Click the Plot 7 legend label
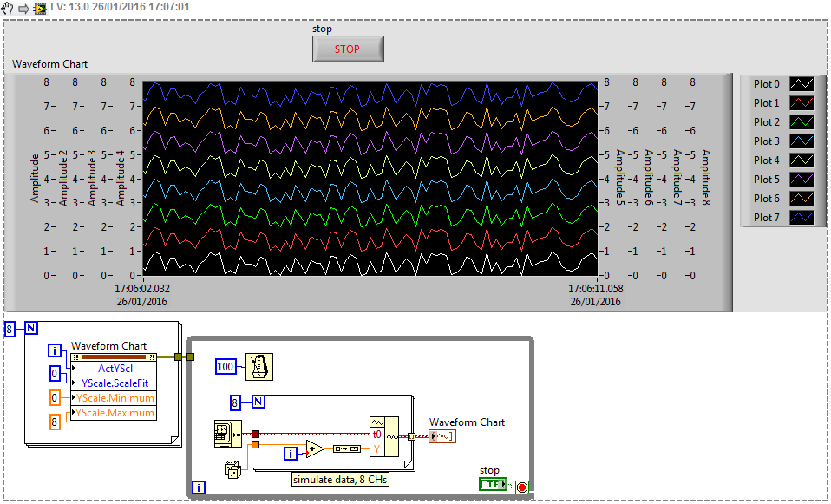Screen dimensions: 831x504 (766, 217)
